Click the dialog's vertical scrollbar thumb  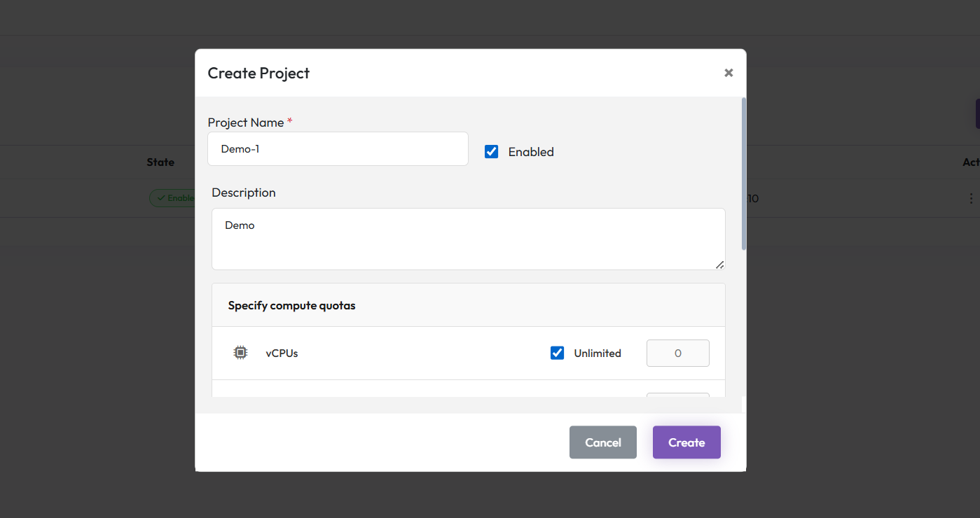tap(743, 174)
